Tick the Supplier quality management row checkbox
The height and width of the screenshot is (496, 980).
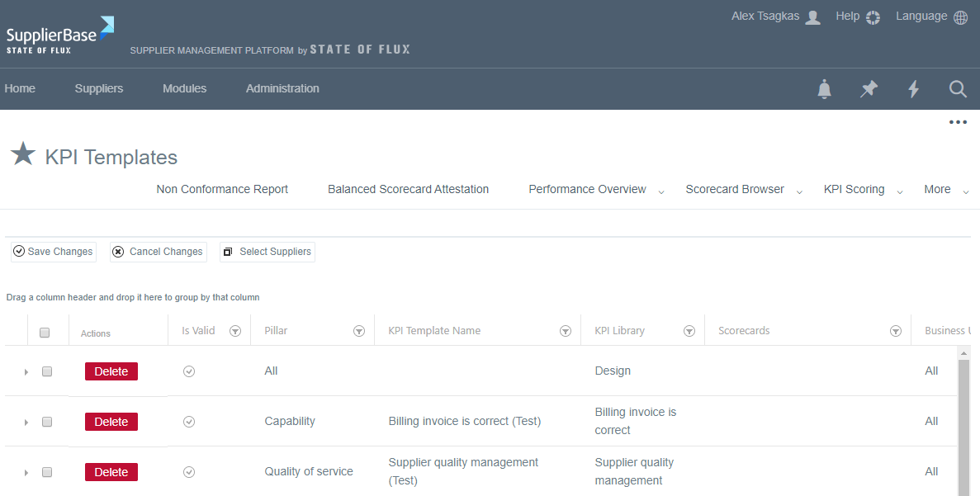(x=47, y=472)
